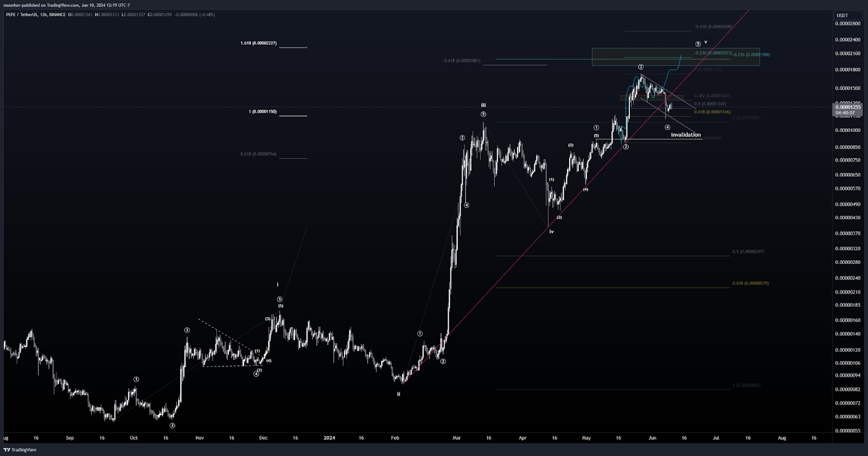The width and height of the screenshot is (868, 456).
Task: Select the 1.618 (0.00002227) extension label
Action: pos(258,43)
